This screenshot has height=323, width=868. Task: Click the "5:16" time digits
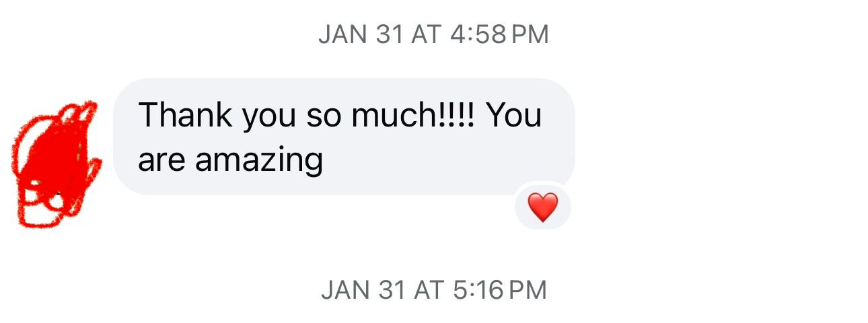coord(478,290)
